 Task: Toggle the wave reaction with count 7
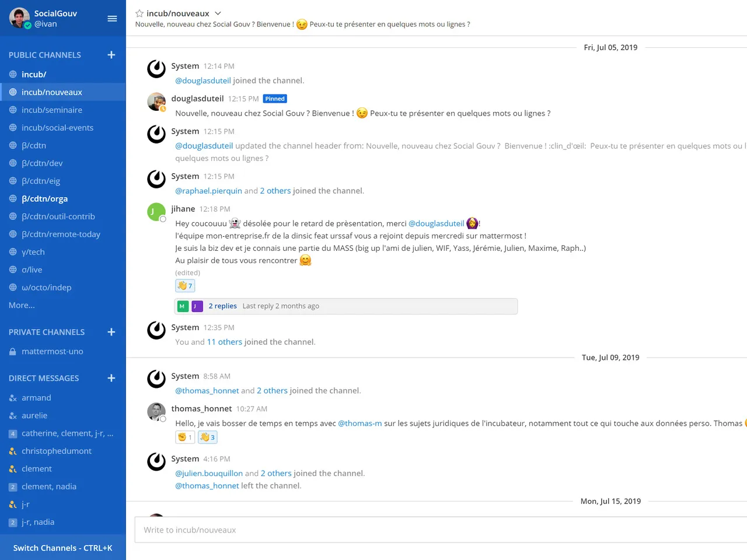[x=185, y=286]
